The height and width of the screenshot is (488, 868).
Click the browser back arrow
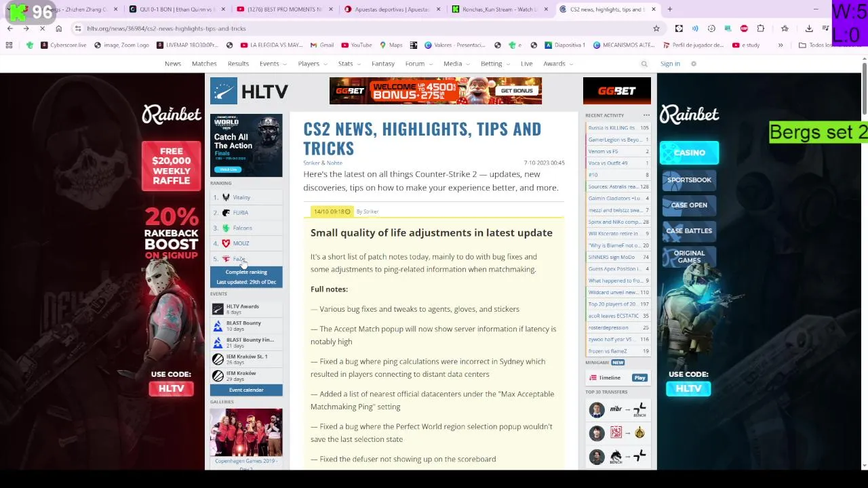(x=9, y=28)
